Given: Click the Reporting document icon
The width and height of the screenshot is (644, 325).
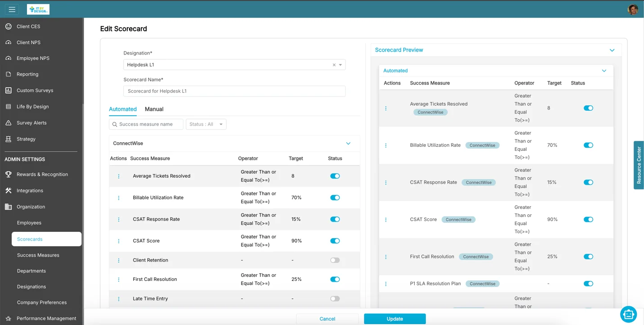Looking at the screenshot, I should [x=8, y=74].
